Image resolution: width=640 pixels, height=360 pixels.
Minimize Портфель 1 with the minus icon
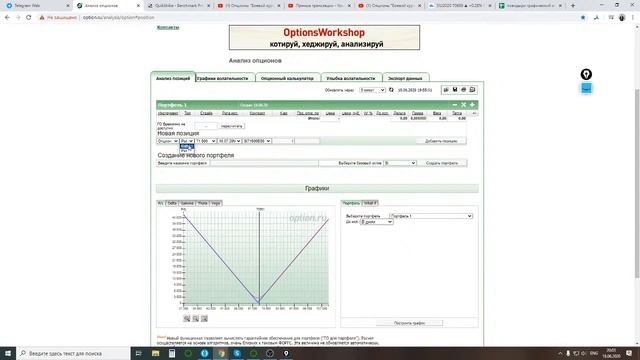tap(455, 105)
